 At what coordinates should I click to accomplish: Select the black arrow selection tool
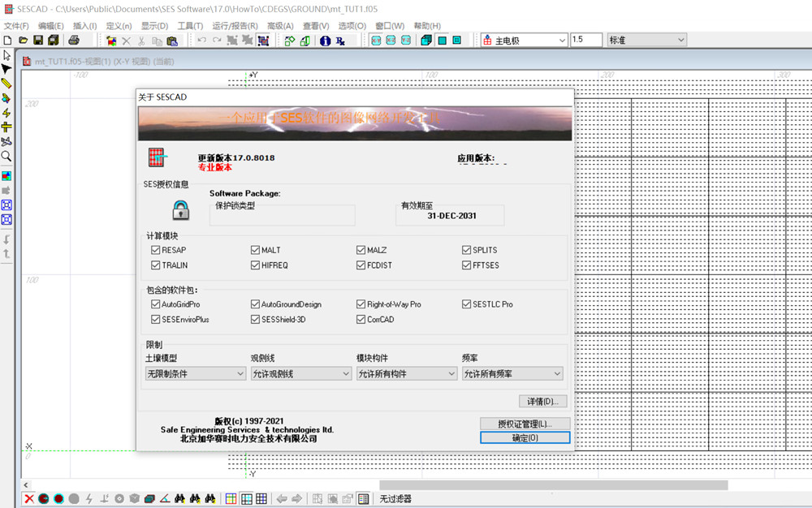tap(6, 69)
